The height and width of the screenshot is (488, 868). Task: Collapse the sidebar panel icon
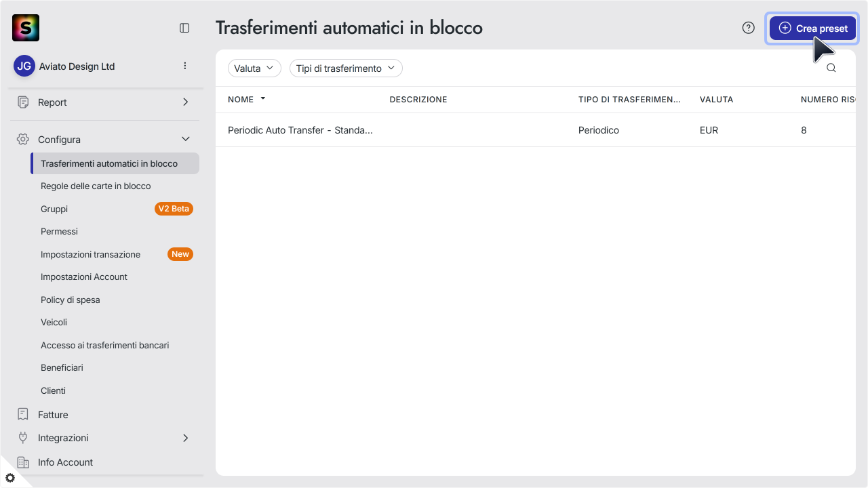pos(184,28)
